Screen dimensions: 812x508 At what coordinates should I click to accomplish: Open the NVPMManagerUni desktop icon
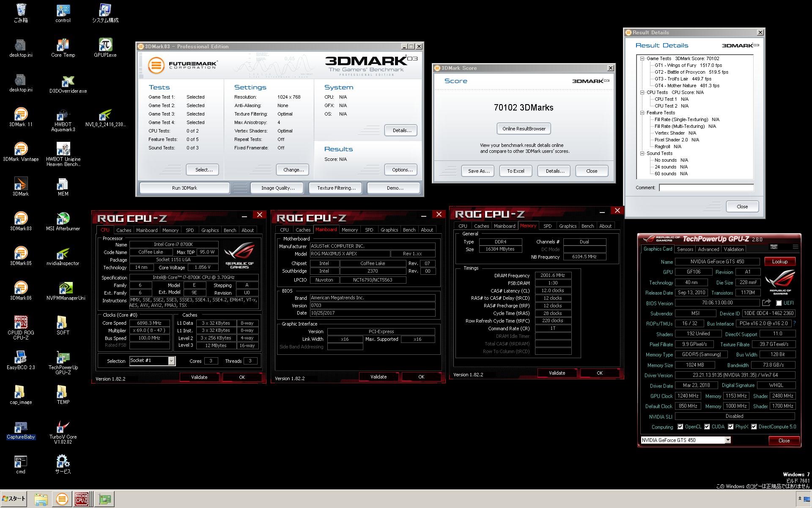click(66, 291)
